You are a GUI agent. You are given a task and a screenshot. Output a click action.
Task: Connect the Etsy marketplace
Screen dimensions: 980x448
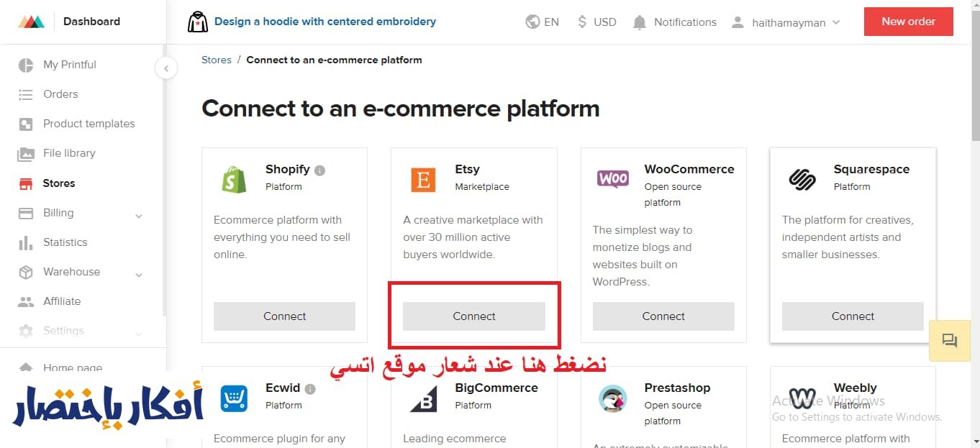[474, 316]
